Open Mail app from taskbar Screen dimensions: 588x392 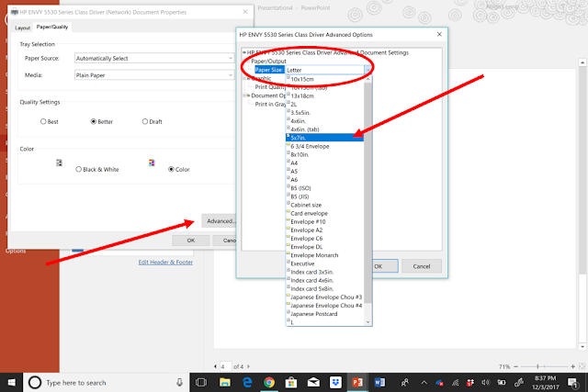pos(313,383)
